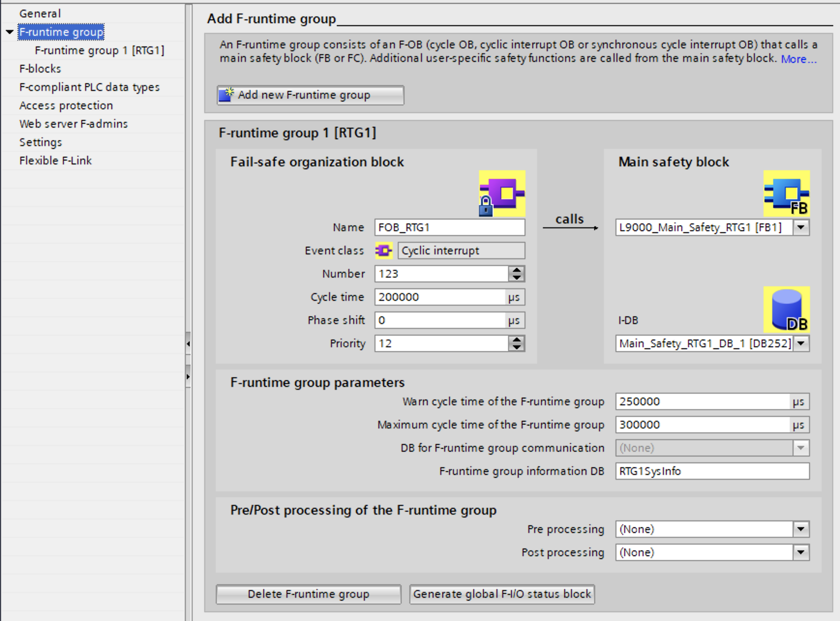Click the blue I-DB database icon
The height and width of the screenshot is (621, 840).
point(786,310)
